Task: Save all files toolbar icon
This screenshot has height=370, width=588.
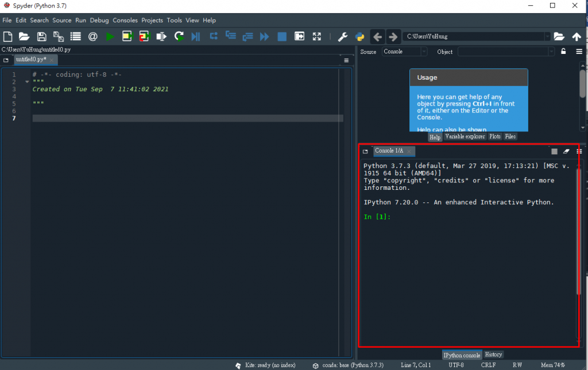Action: coord(59,36)
